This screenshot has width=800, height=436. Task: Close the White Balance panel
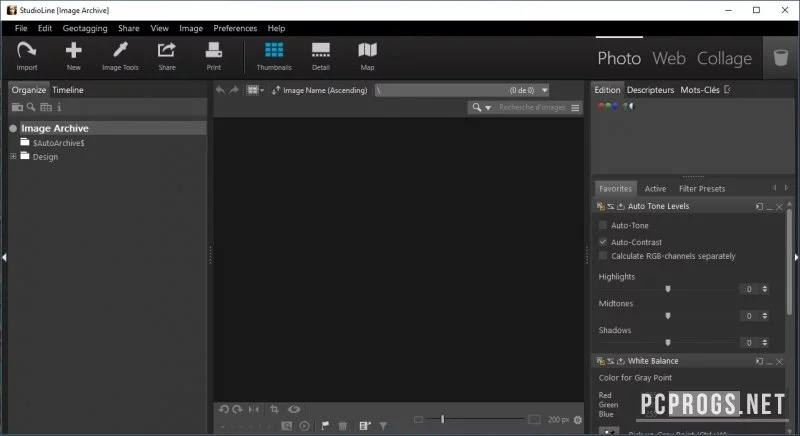coord(779,361)
